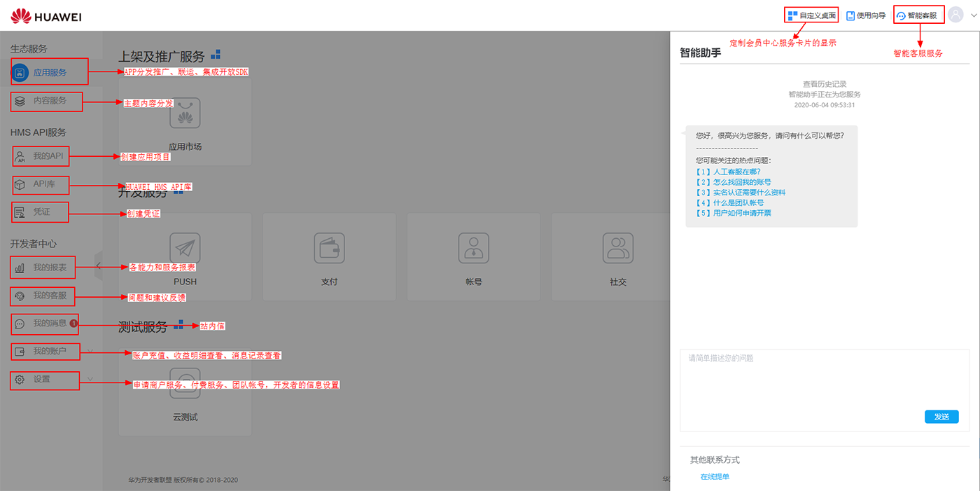Screen dimensions: 980x491
Task: Open 使用向导 in top bar
Action: 866,15
